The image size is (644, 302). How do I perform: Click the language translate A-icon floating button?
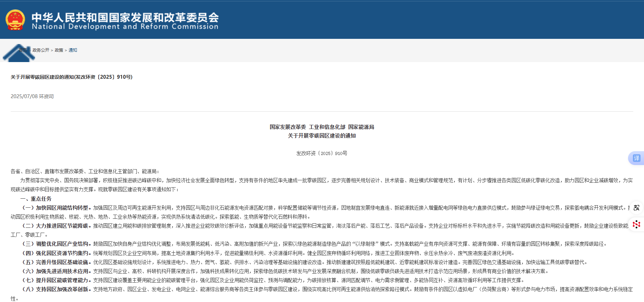coord(636,208)
